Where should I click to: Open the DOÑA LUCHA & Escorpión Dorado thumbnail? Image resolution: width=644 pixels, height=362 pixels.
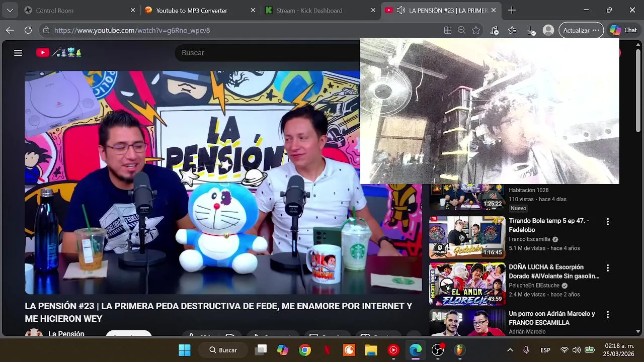click(x=467, y=284)
